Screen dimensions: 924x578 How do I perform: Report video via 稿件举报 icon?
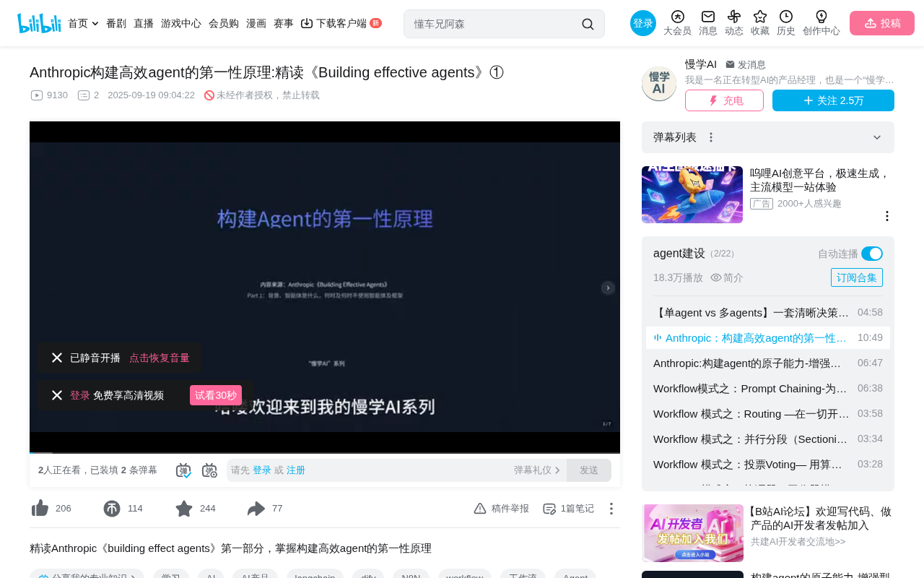[x=480, y=509]
